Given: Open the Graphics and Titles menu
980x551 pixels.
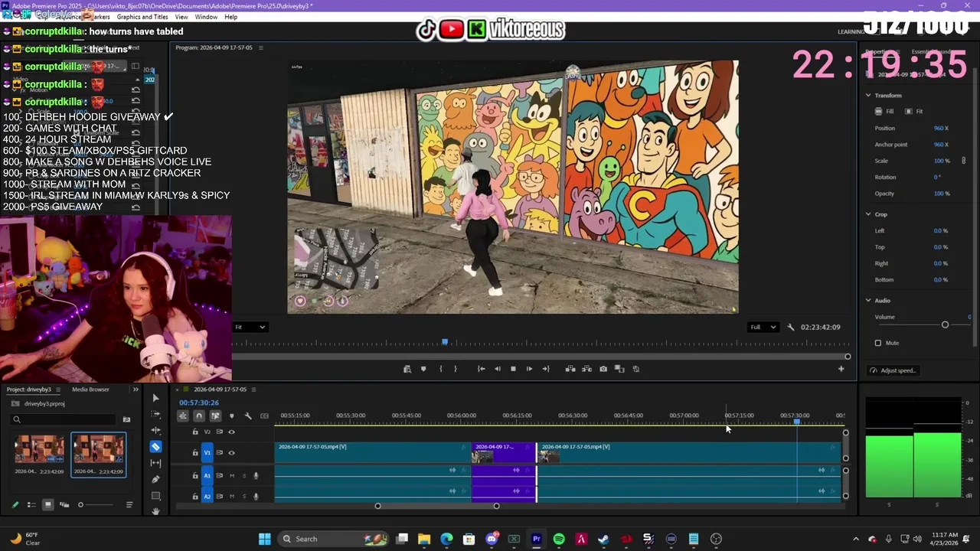Looking at the screenshot, I should 142,17.
